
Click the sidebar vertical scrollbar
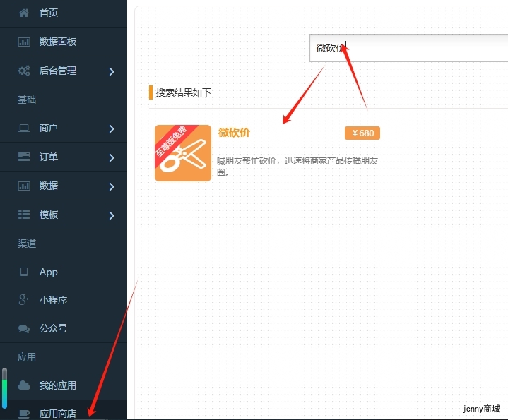tap(4, 388)
